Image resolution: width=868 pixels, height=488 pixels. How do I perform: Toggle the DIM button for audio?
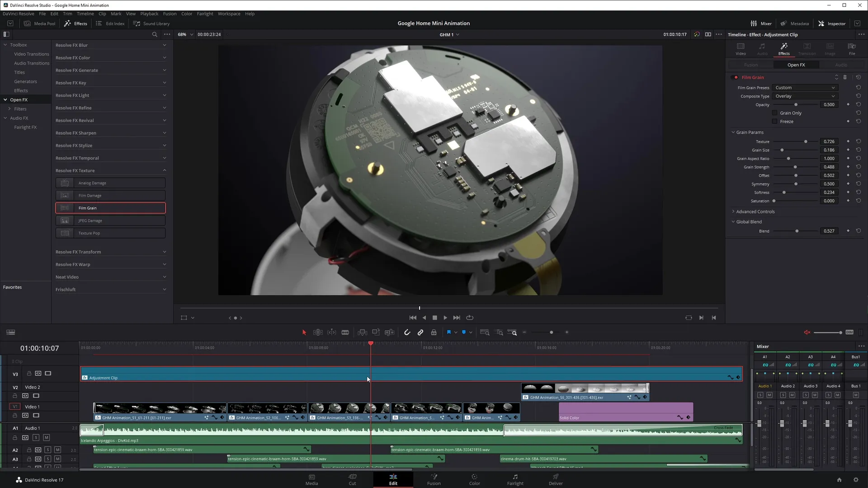(x=849, y=333)
